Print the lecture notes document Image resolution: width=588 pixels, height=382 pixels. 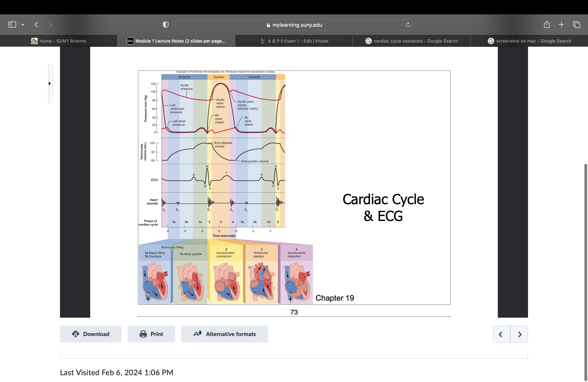(151, 334)
